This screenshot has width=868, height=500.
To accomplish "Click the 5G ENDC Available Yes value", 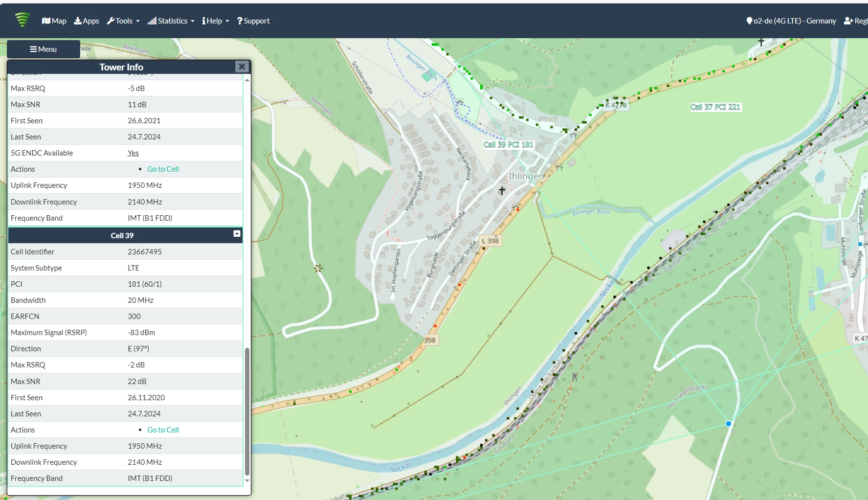I will [133, 153].
